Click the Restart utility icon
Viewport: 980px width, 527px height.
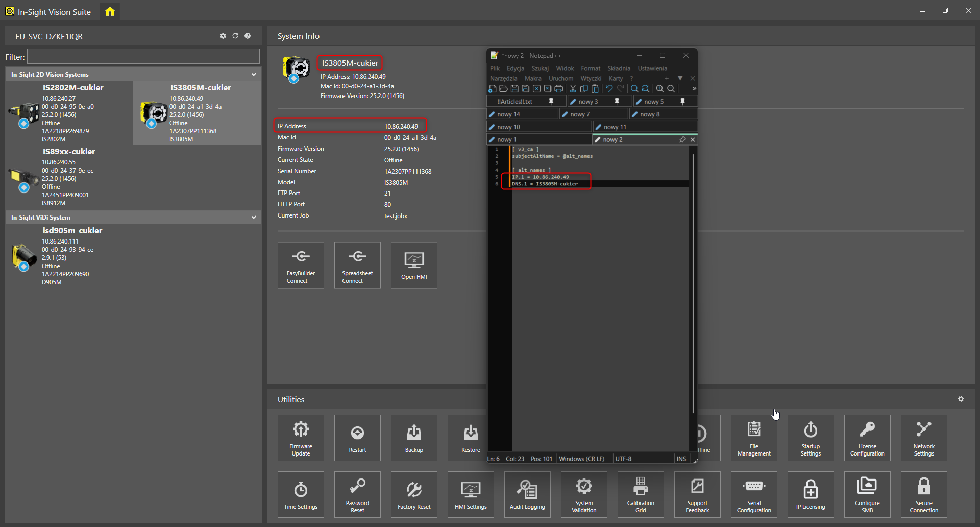357,438
